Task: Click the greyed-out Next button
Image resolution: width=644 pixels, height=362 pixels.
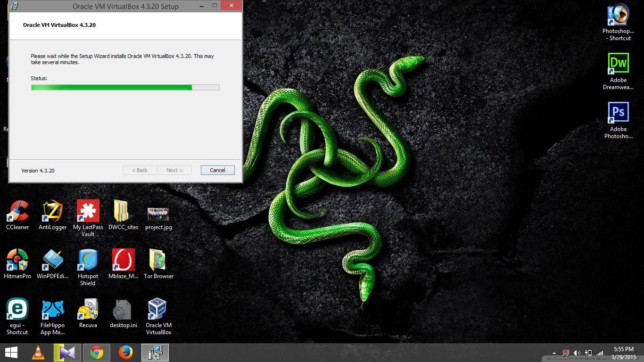Action: [174, 170]
